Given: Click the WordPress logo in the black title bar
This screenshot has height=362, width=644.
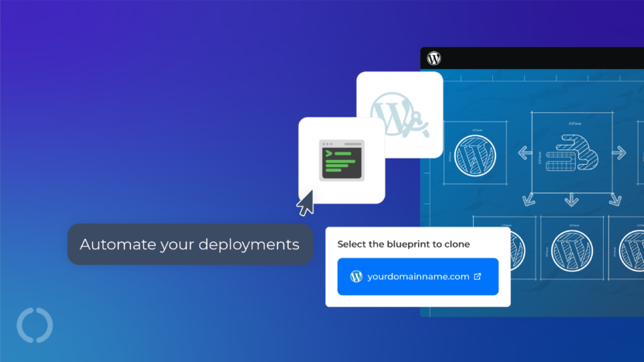Looking at the screenshot, I should click(x=434, y=58).
